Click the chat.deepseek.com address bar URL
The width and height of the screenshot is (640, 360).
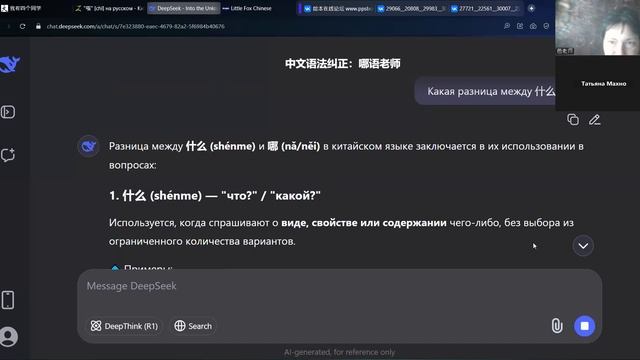(136, 26)
